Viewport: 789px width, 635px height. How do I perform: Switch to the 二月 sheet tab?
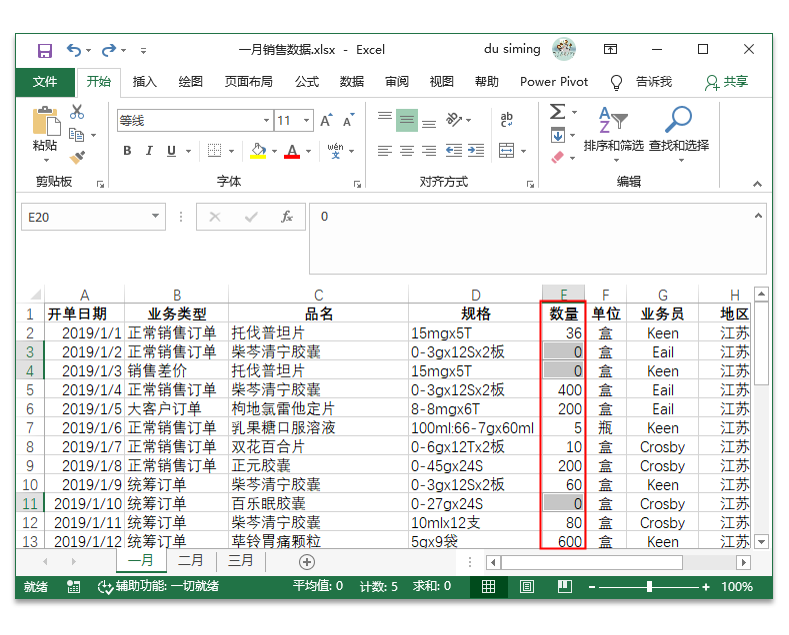191,561
